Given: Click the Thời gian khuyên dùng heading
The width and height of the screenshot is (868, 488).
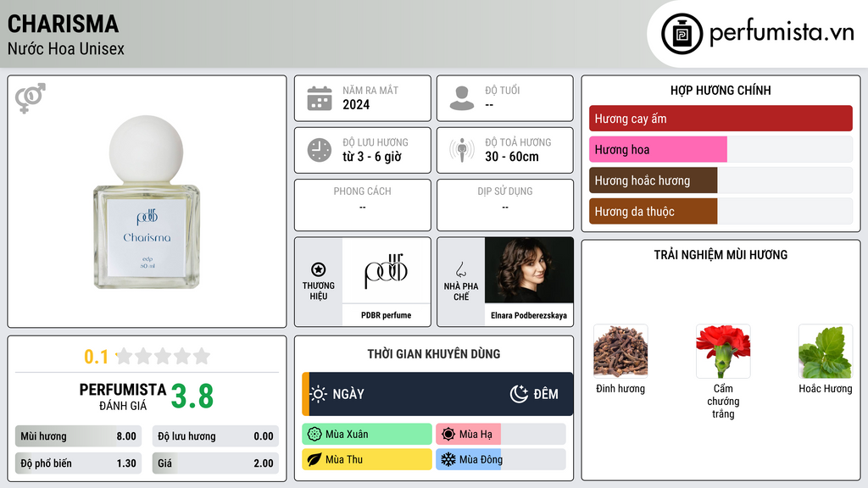Looking at the screenshot, I should click(x=434, y=354).
